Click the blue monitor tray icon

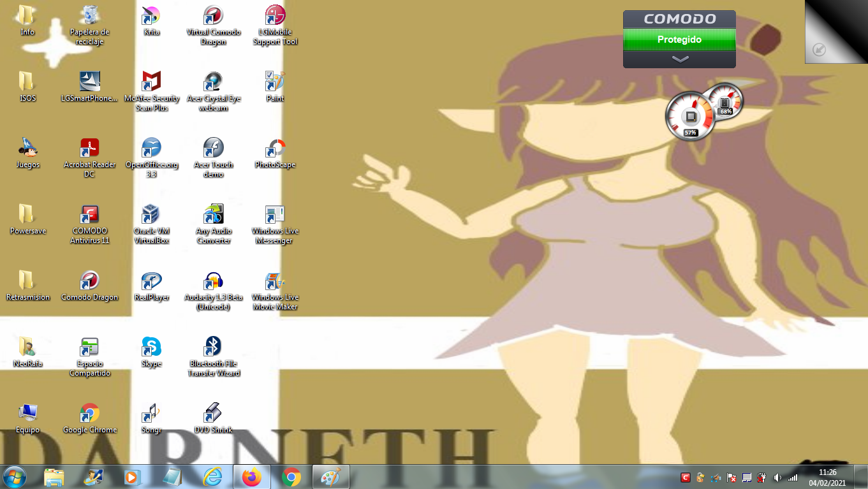click(x=747, y=478)
